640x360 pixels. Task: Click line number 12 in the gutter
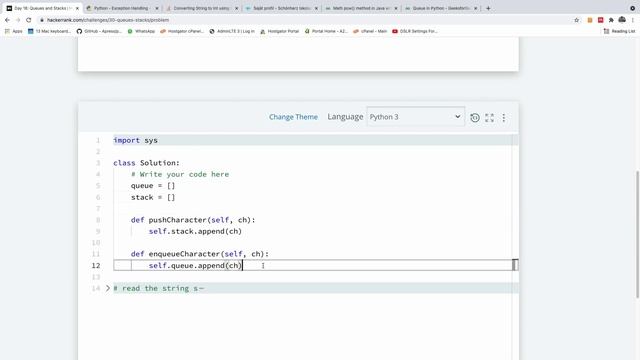96,265
